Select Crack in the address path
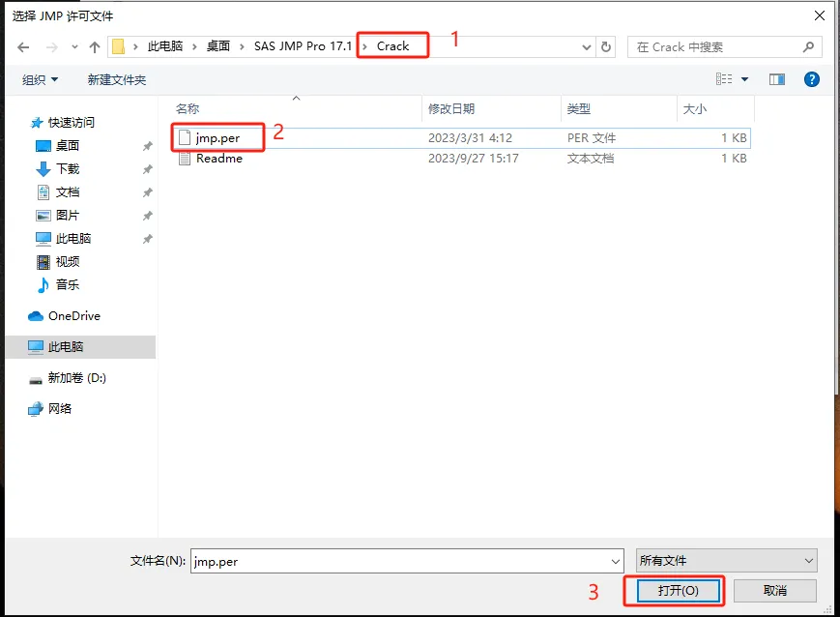Screen dimensions: 840x617 click(392, 46)
